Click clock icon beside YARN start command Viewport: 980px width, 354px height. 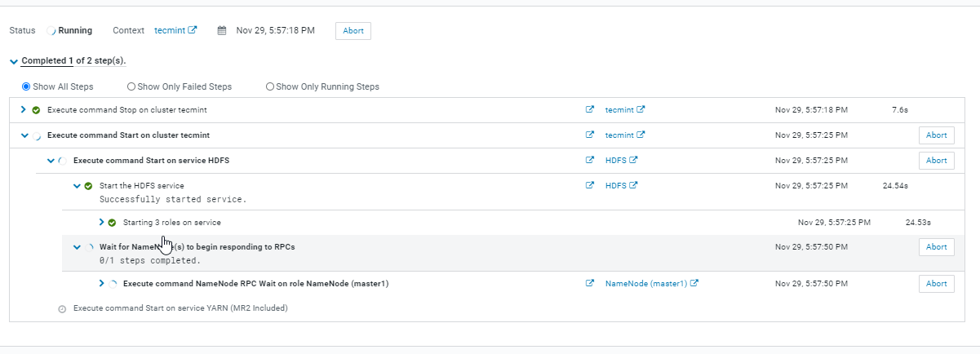tap(62, 309)
